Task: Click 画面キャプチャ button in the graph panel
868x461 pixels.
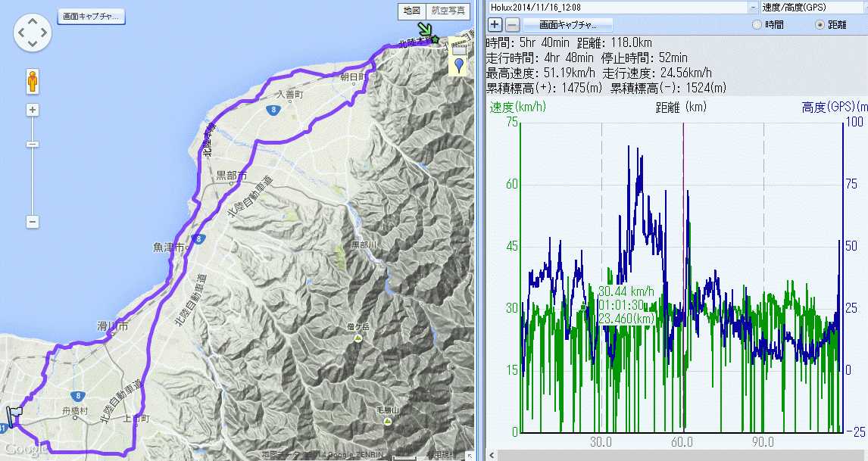Action: tap(557, 25)
